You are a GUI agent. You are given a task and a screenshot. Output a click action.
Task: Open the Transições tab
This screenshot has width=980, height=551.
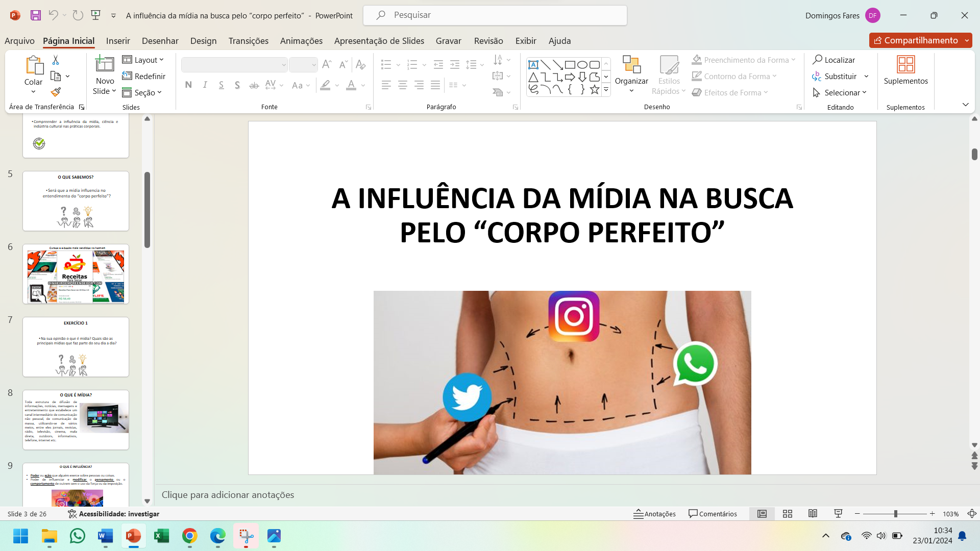tap(248, 41)
